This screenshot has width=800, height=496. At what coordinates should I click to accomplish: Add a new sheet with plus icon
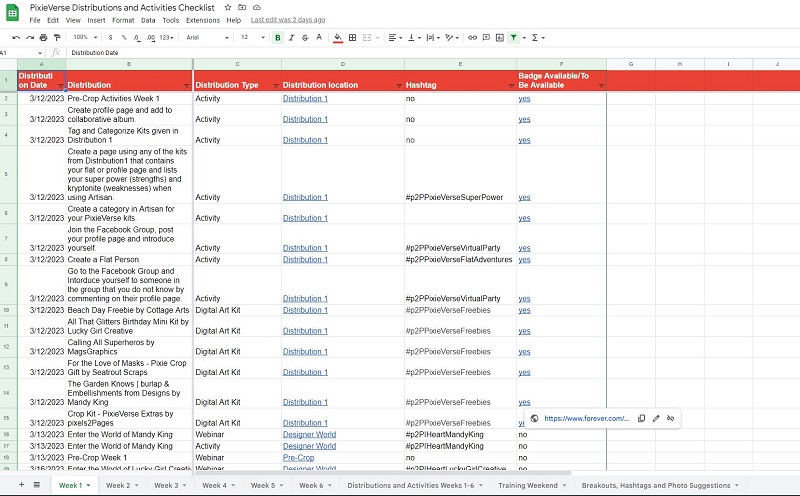pos(21,485)
